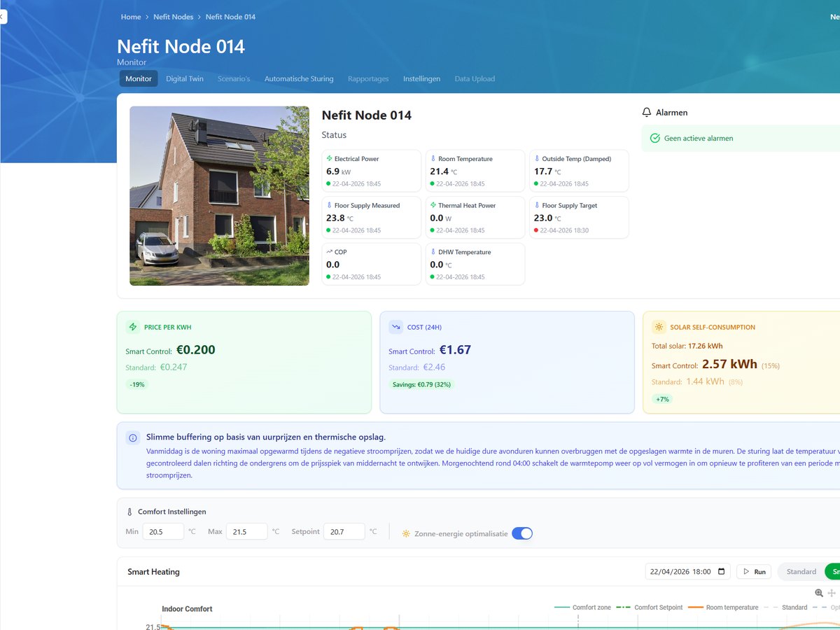Click the DHW Temperature thermometer icon
The height and width of the screenshot is (630, 840).
pos(433,251)
